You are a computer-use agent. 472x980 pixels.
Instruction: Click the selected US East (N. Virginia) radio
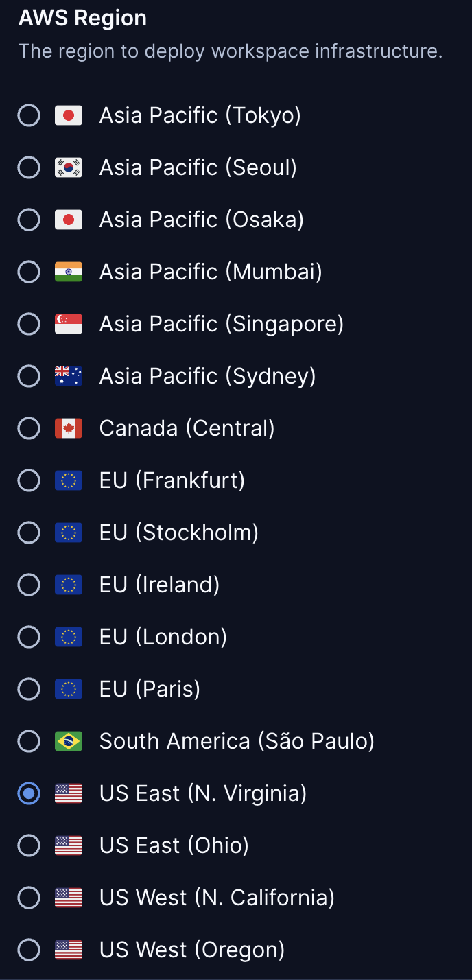tap(29, 793)
